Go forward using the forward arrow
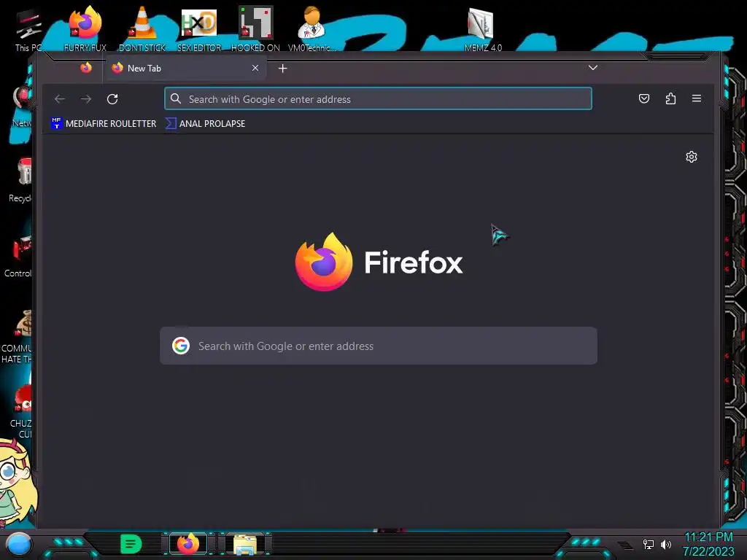 pos(86,99)
